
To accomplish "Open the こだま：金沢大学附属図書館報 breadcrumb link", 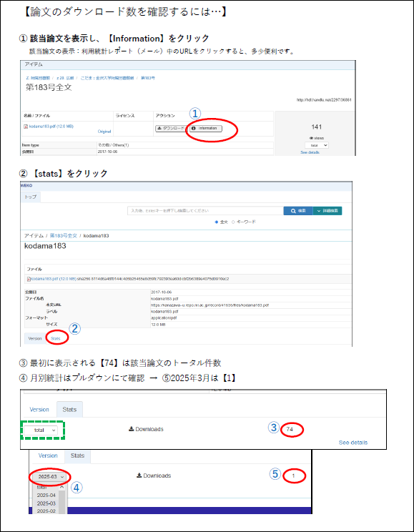I will pos(107,78).
